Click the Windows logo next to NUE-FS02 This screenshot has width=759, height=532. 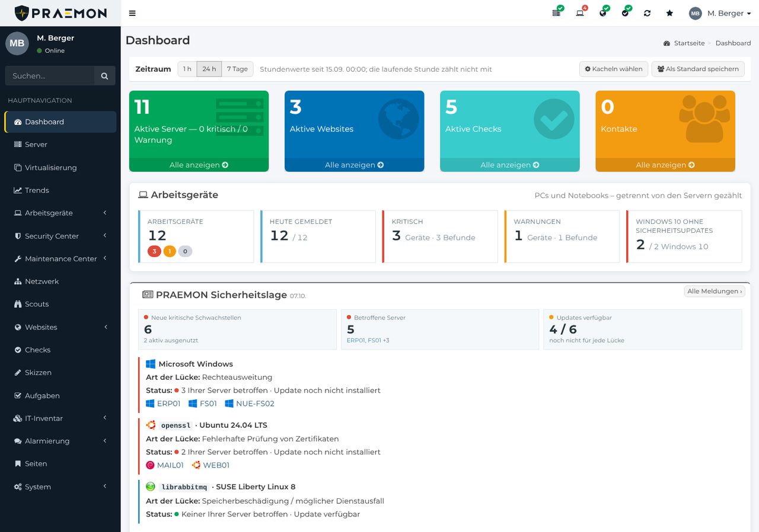229,403
